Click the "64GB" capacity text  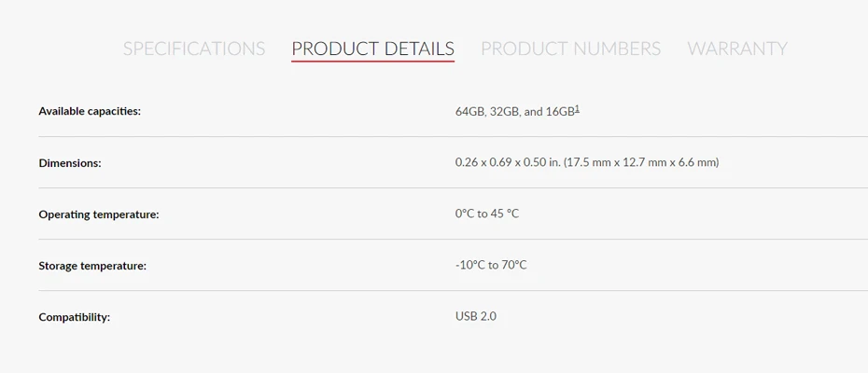(469, 112)
